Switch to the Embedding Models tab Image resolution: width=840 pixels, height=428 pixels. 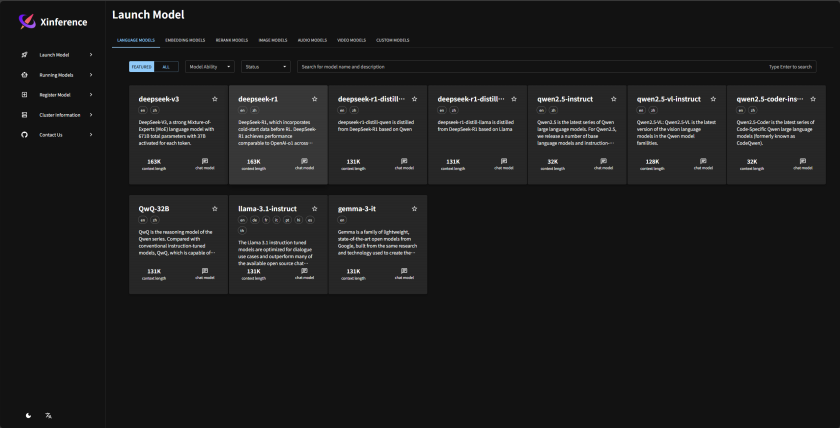pyautogui.click(x=185, y=40)
